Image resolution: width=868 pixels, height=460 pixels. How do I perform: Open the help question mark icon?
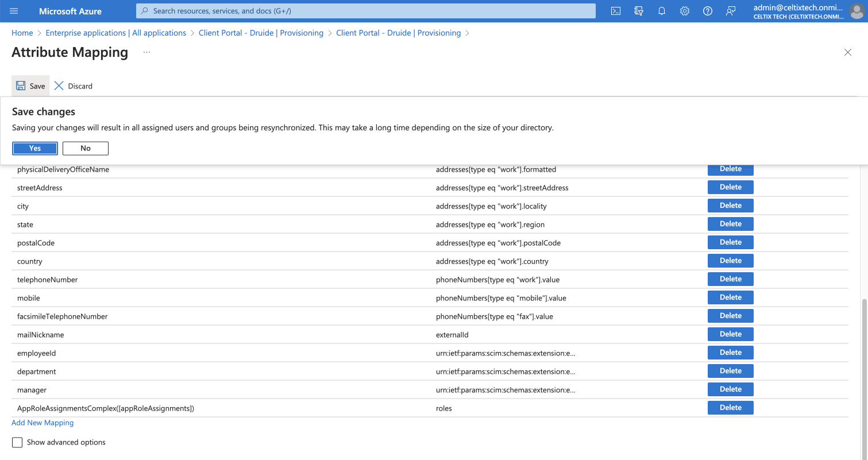coord(708,11)
